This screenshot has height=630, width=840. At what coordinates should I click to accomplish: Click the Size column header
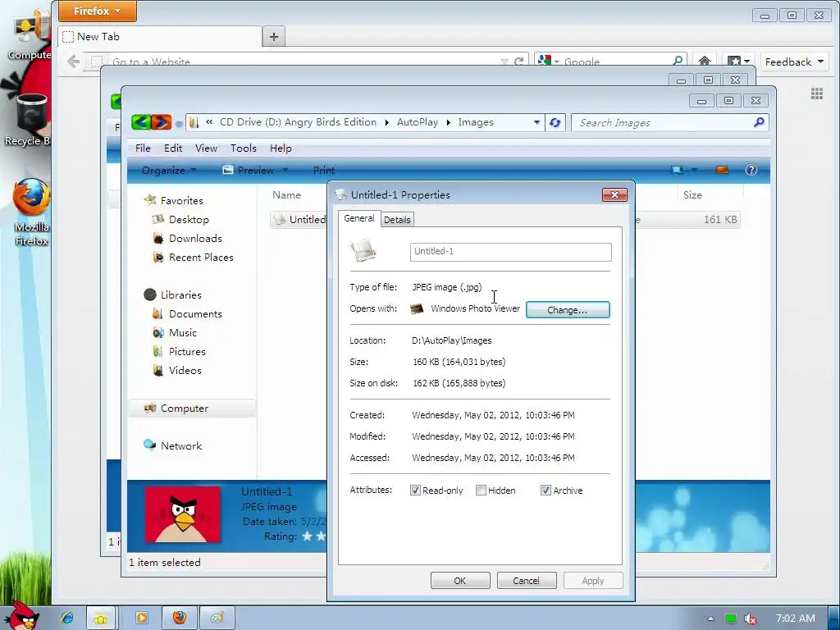point(692,195)
